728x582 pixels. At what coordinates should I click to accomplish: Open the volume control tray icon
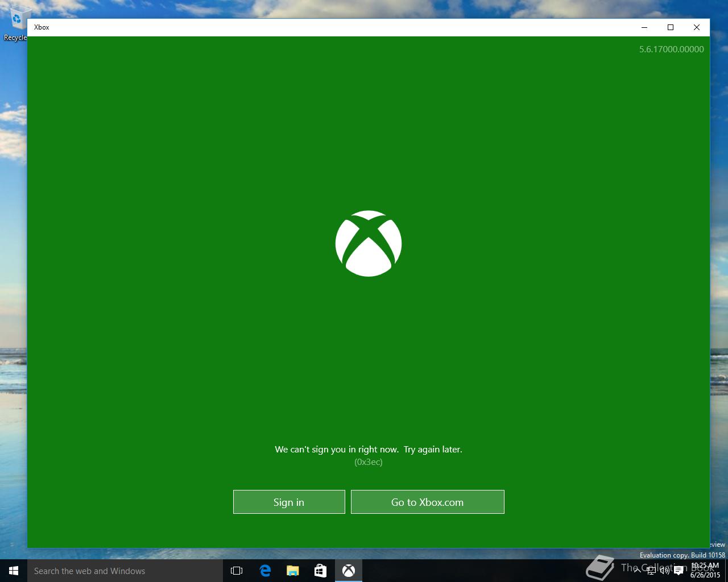click(665, 571)
